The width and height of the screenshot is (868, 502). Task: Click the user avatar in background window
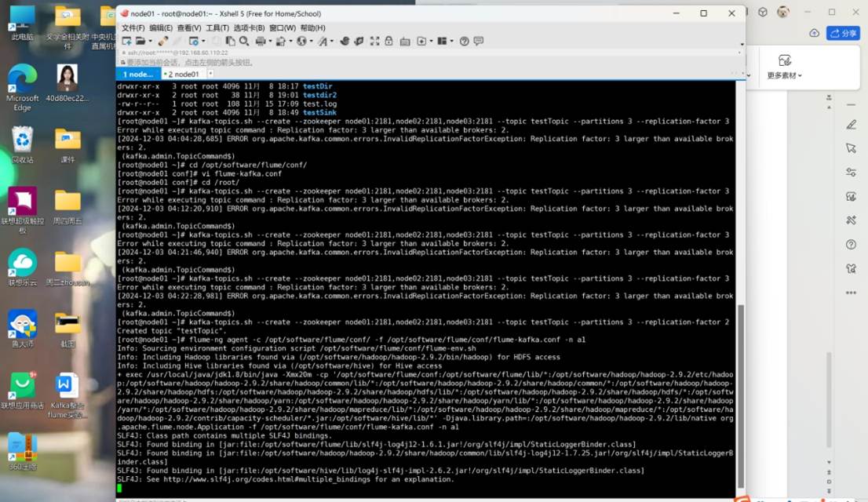coord(782,12)
